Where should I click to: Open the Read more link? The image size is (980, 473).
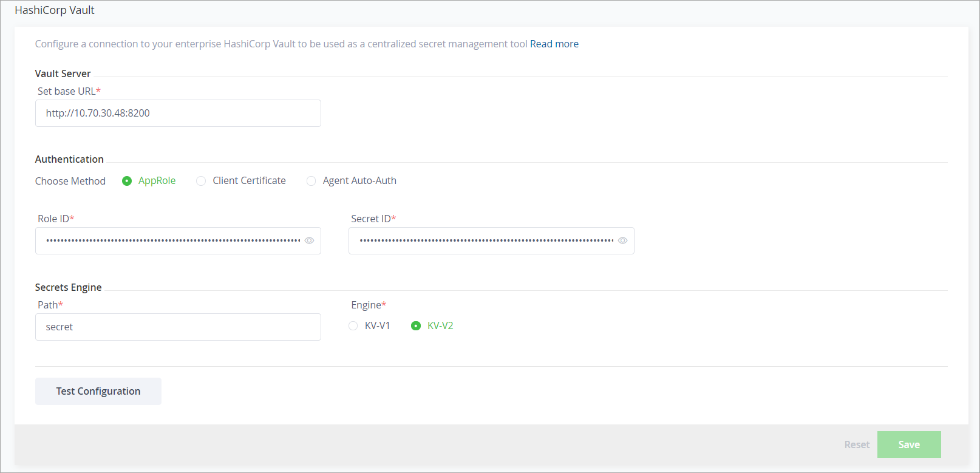(554, 44)
